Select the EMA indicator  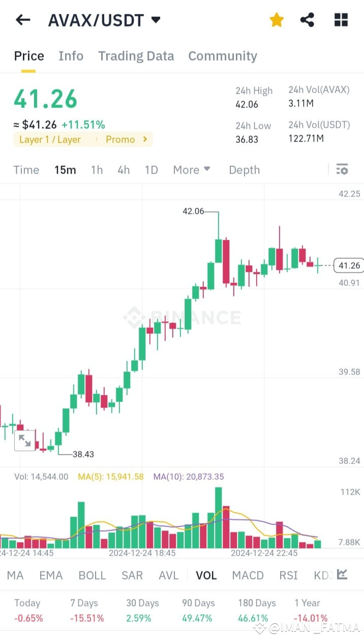(x=51, y=575)
